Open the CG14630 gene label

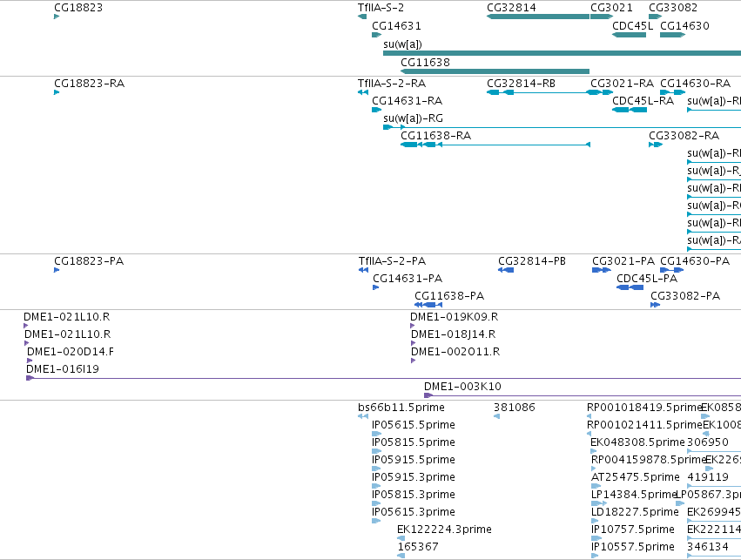click(684, 26)
